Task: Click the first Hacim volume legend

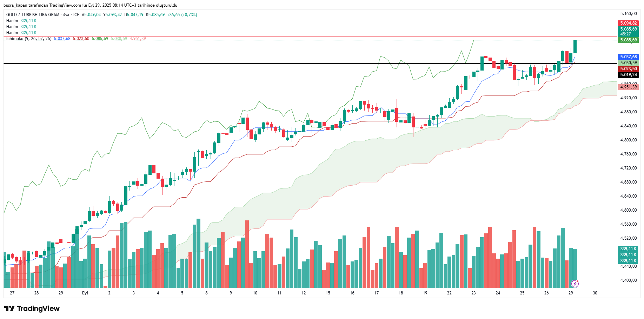Action: (x=21, y=21)
